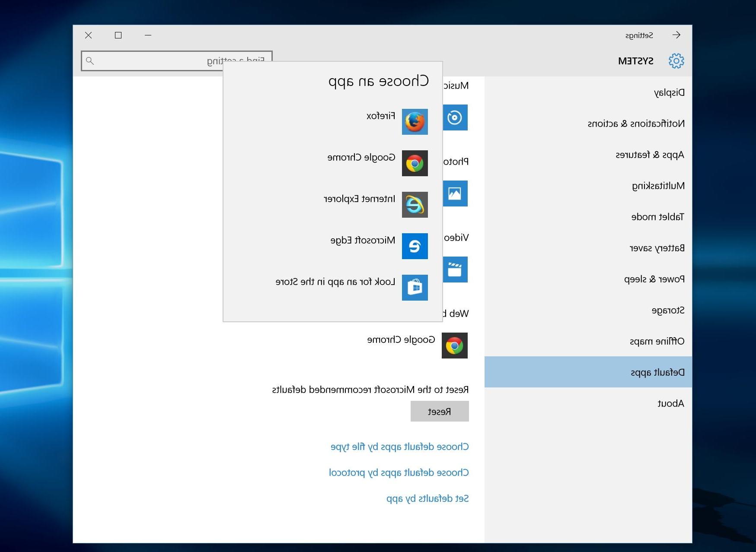The image size is (756, 552).
Task: Open the Display settings page
Action: coord(588,92)
